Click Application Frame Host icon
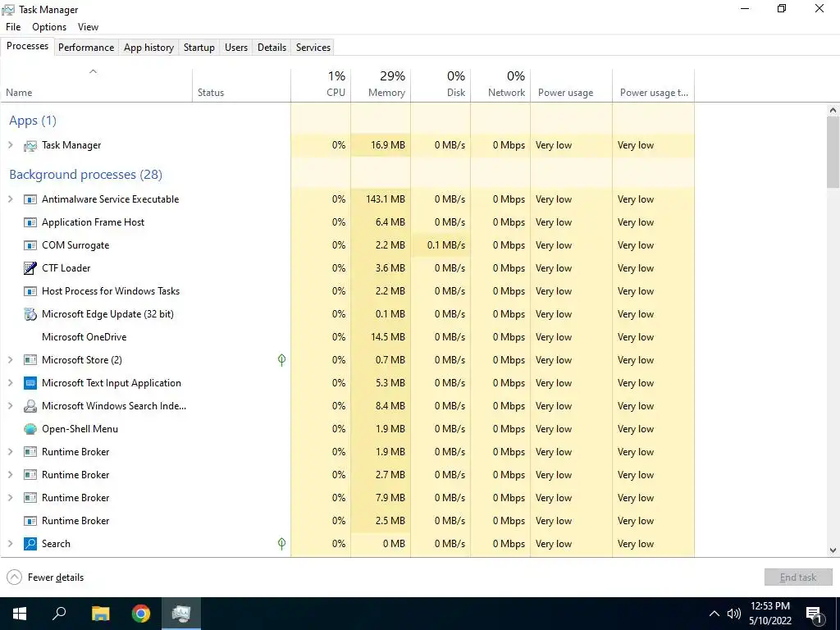This screenshot has width=840, height=630. tap(30, 222)
